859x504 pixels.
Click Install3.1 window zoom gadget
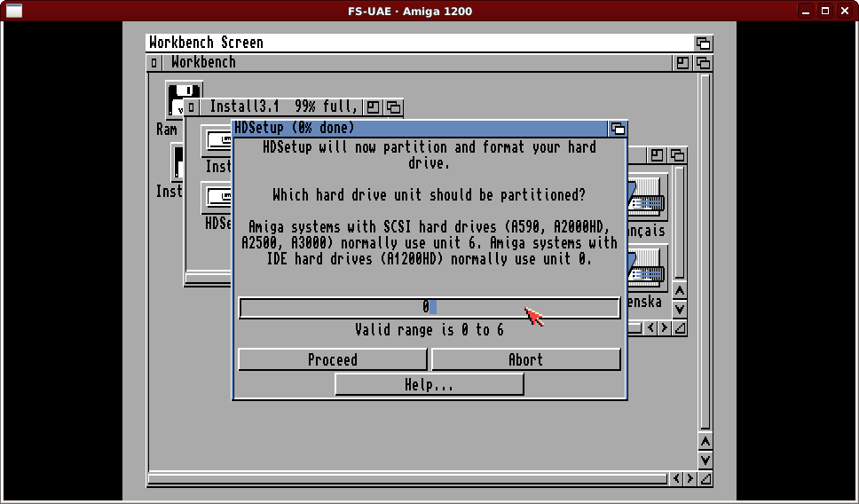click(373, 106)
